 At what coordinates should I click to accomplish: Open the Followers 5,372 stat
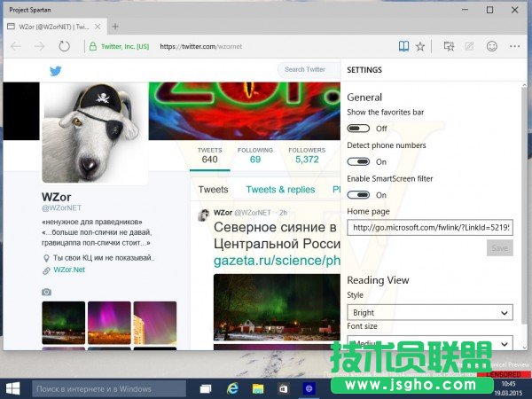307,156
